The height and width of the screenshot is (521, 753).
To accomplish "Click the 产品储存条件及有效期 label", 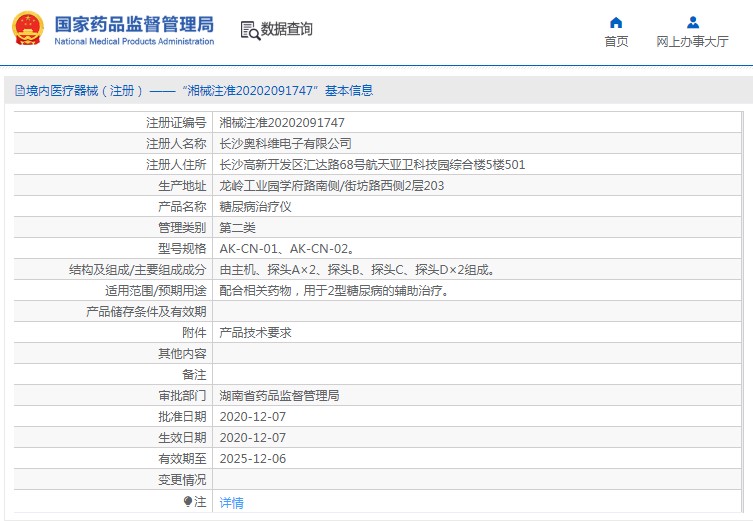I will (x=146, y=312).
